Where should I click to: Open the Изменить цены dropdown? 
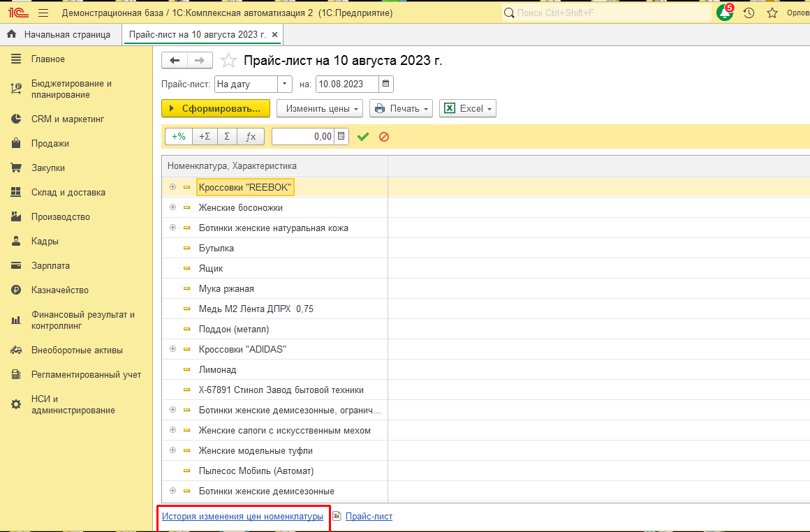320,108
